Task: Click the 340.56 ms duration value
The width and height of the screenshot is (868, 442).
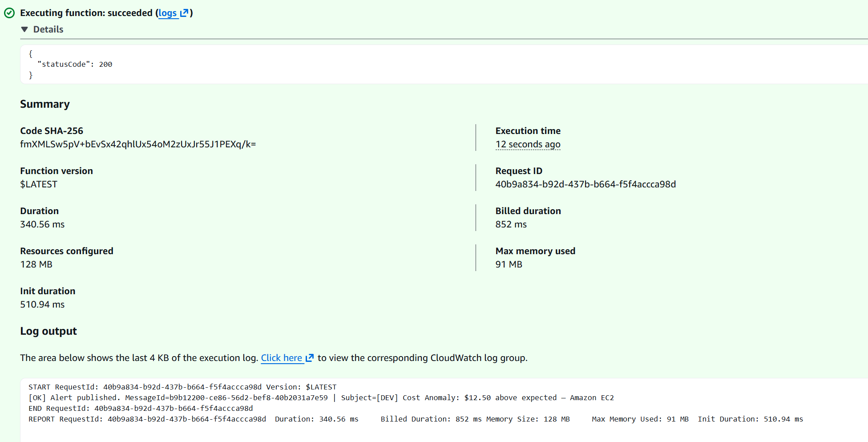Action: tap(42, 224)
